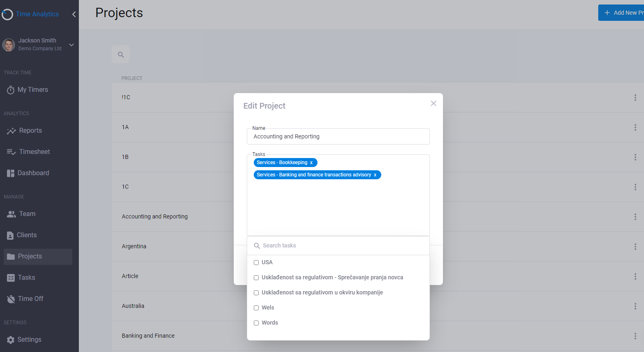Check the Words task checkbox

[x=256, y=323]
